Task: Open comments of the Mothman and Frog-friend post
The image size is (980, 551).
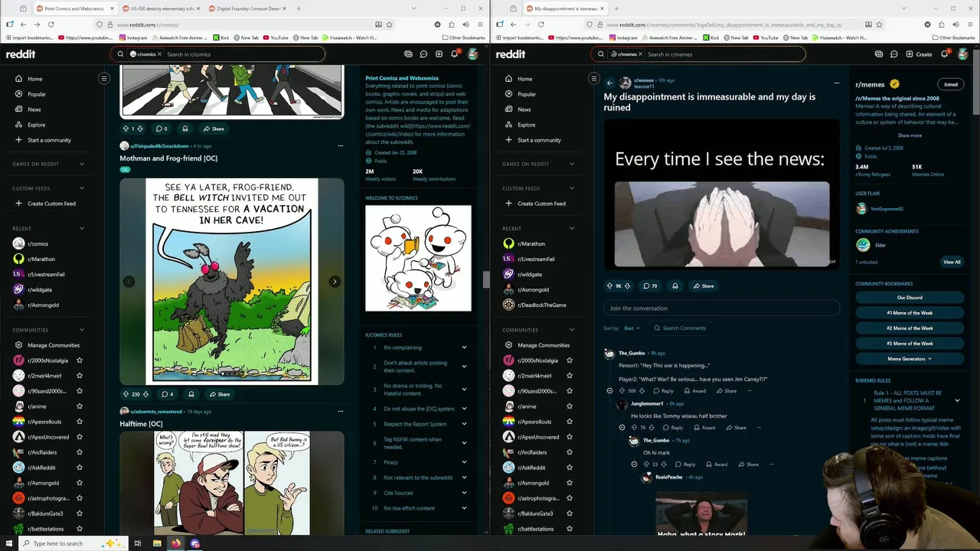Action: coord(167,394)
